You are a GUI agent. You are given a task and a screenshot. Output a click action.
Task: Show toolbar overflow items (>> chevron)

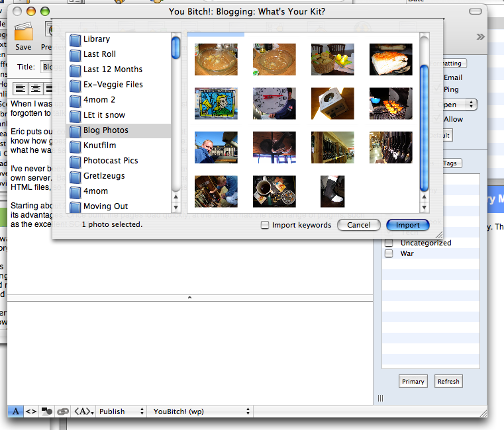480,36
